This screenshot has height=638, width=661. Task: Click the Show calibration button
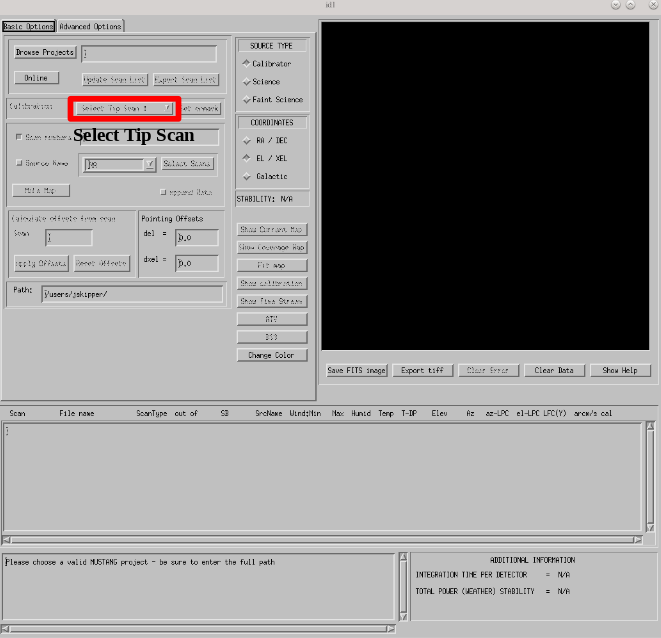272,283
